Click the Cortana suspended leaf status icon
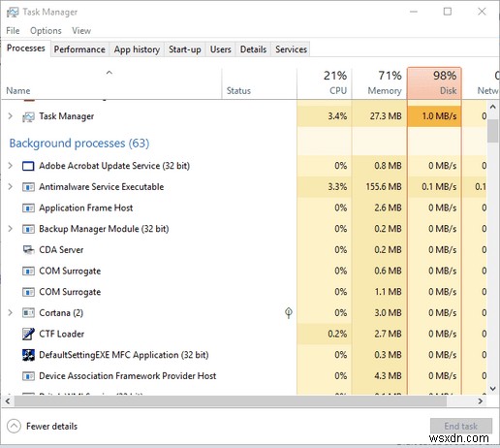Screen dimensions: 500x448 [x=289, y=313]
